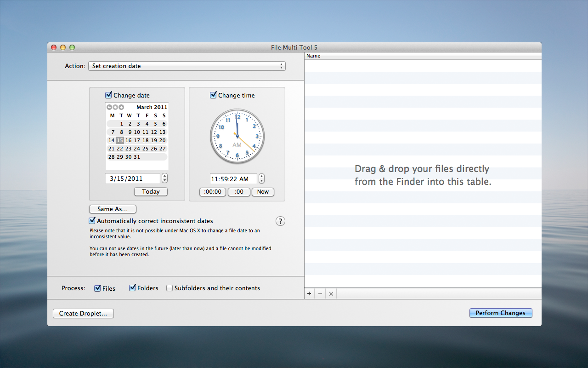The width and height of the screenshot is (588, 368).
Task: Go to previous month in calendar
Action: pyautogui.click(x=109, y=107)
